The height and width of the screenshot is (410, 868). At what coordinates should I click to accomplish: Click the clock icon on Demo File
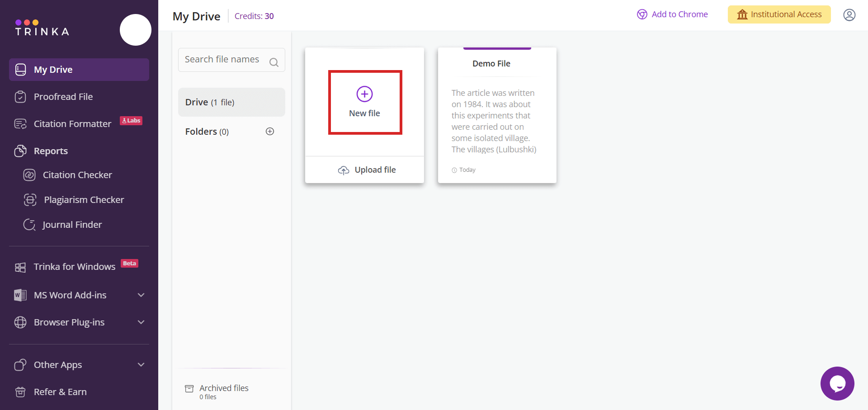[x=454, y=170]
